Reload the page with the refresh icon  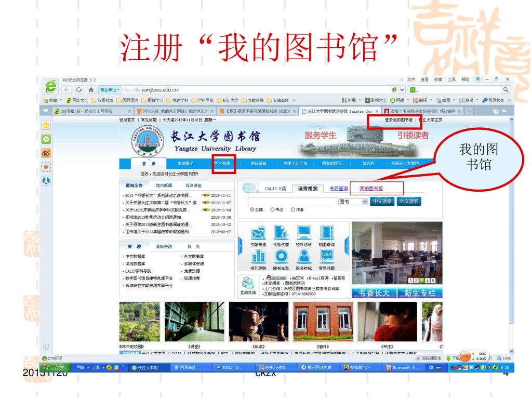[79, 89]
